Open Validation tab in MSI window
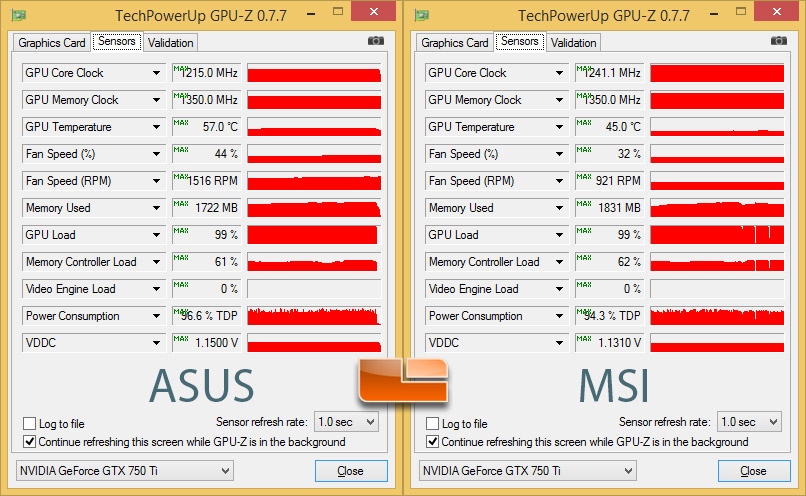The height and width of the screenshot is (496, 806). 574,43
